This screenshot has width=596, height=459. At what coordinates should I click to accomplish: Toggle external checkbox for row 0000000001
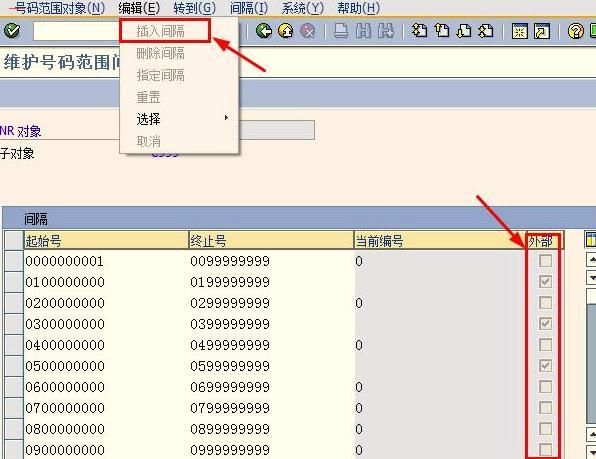pos(545,261)
